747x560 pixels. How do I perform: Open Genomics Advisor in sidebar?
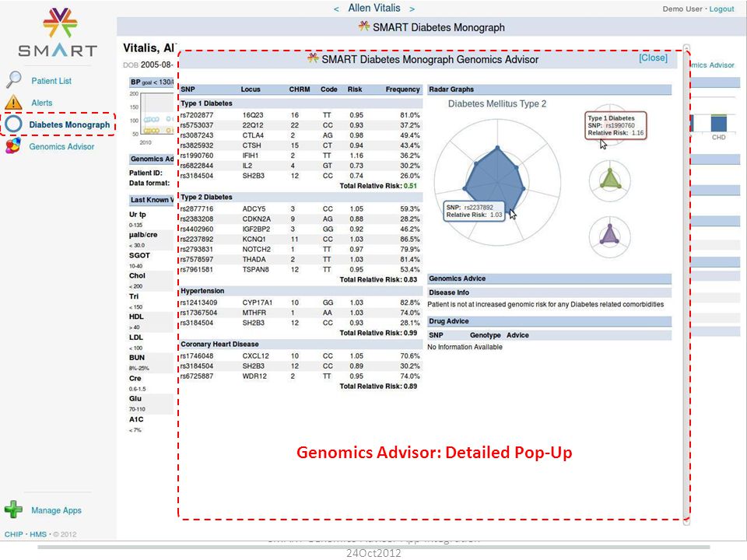(x=61, y=147)
